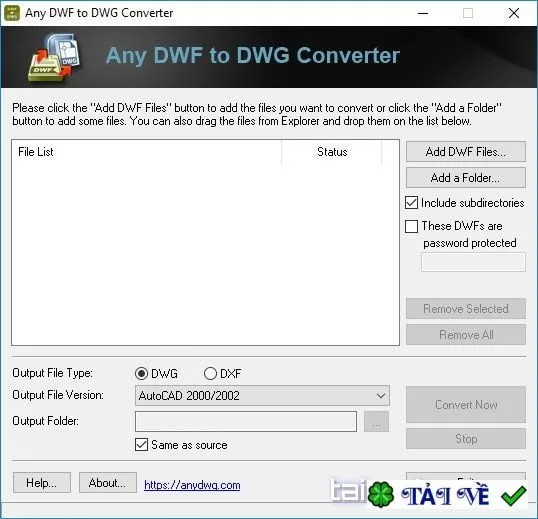
Task: Click Convert Now button
Action: pyautogui.click(x=466, y=404)
